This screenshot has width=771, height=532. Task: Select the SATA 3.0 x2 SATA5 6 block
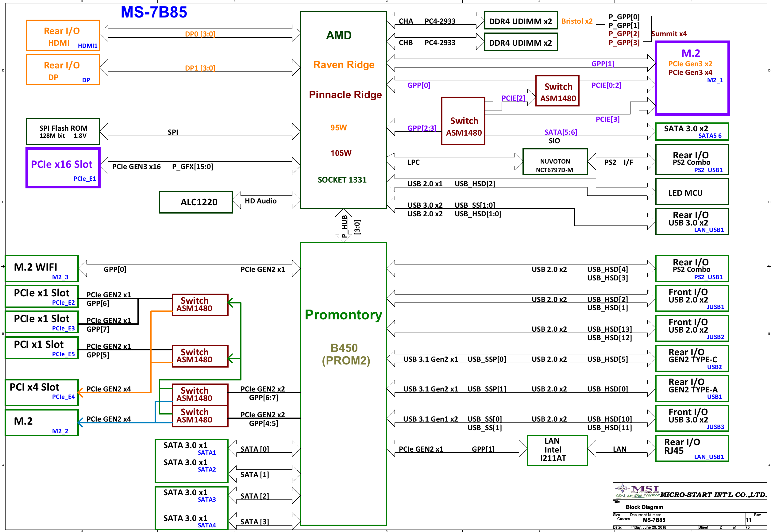point(692,132)
